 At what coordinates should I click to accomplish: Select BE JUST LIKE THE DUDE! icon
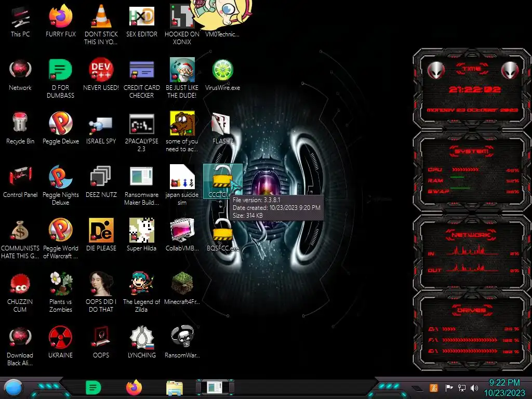pos(182,78)
